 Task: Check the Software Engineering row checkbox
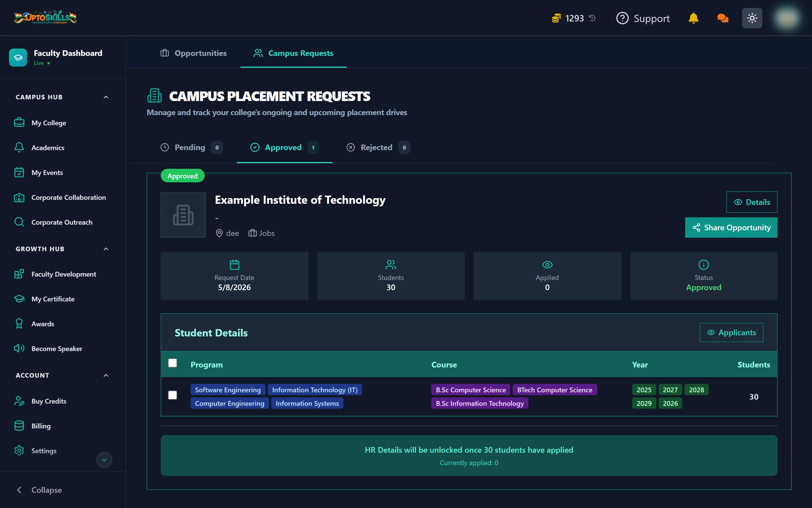tap(173, 395)
